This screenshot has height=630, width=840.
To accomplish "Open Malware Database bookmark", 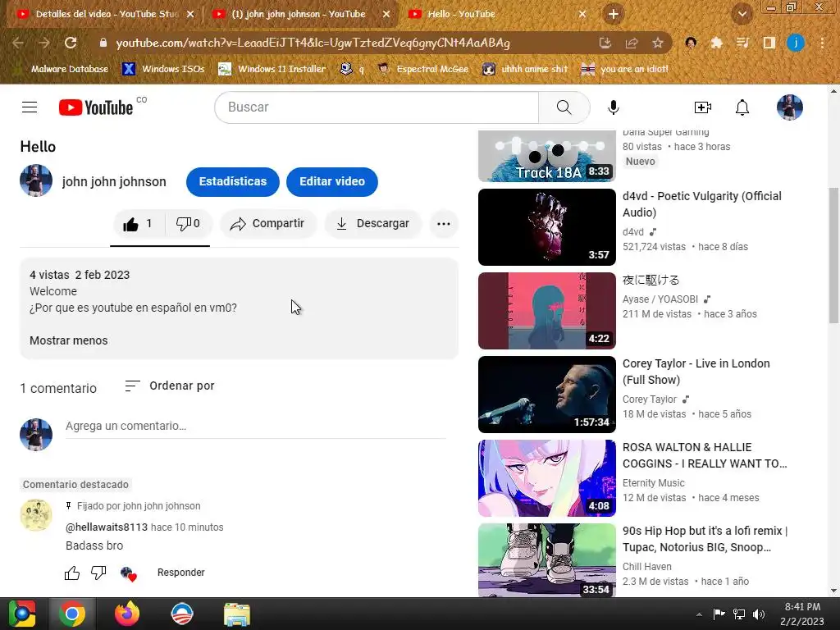I will 62,69.
